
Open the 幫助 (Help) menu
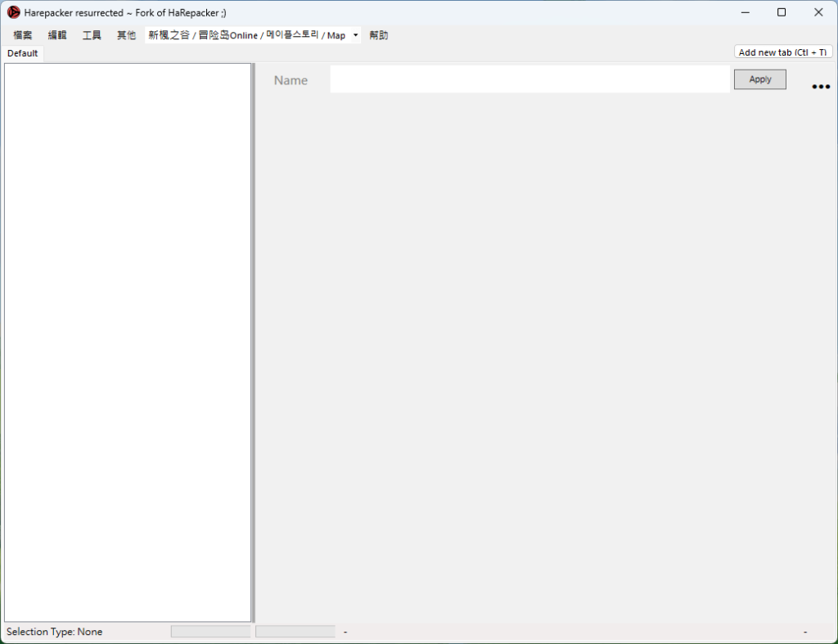379,35
